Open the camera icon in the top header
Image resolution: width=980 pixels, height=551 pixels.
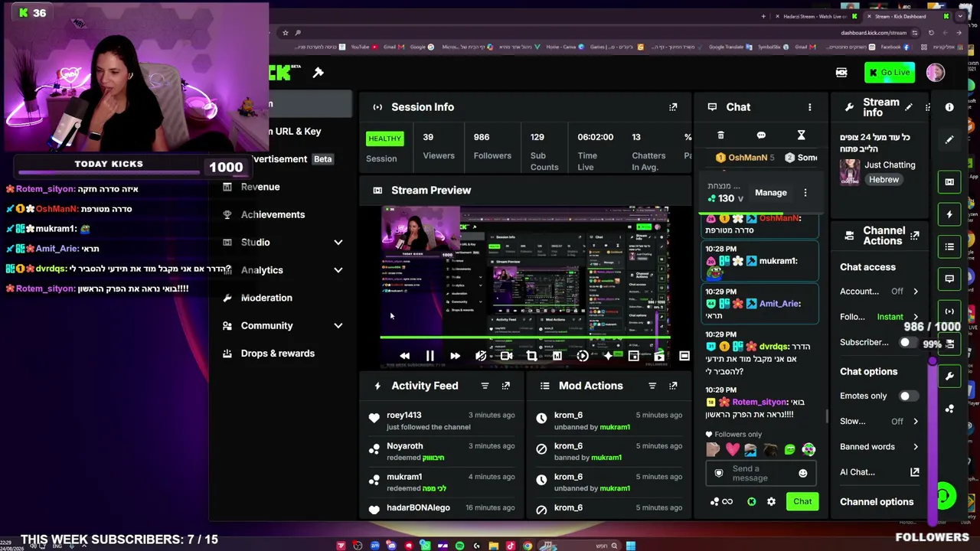pyautogui.click(x=841, y=73)
